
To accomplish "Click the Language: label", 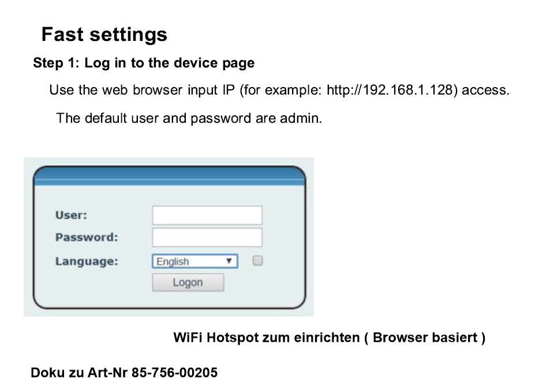I will pyautogui.click(x=87, y=261).
